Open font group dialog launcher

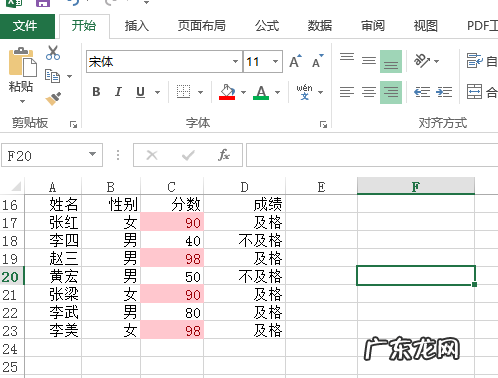click(x=323, y=125)
